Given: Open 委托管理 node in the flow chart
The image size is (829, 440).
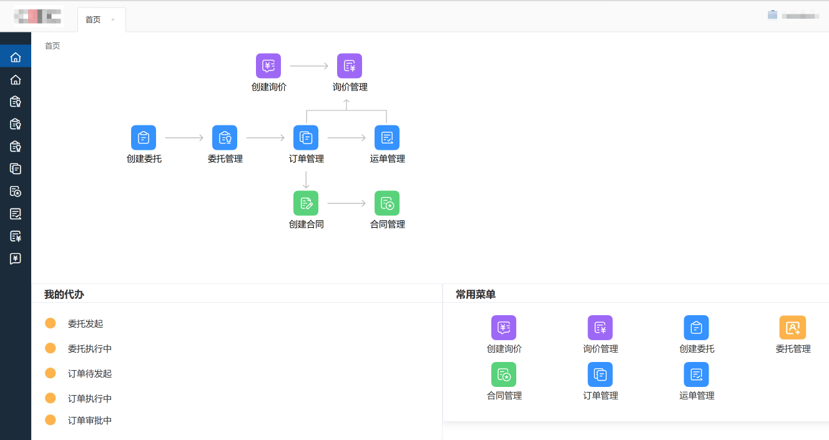Looking at the screenshot, I should tap(225, 137).
